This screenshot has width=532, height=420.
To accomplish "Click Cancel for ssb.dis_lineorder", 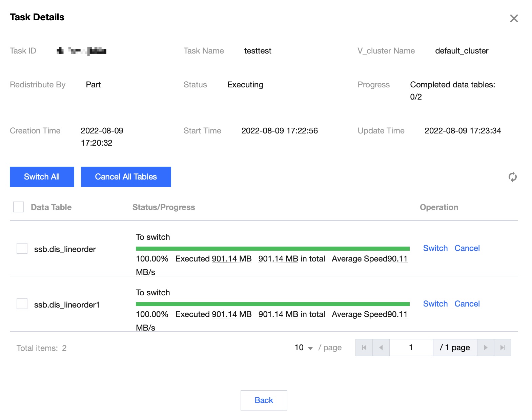I will pos(467,248).
